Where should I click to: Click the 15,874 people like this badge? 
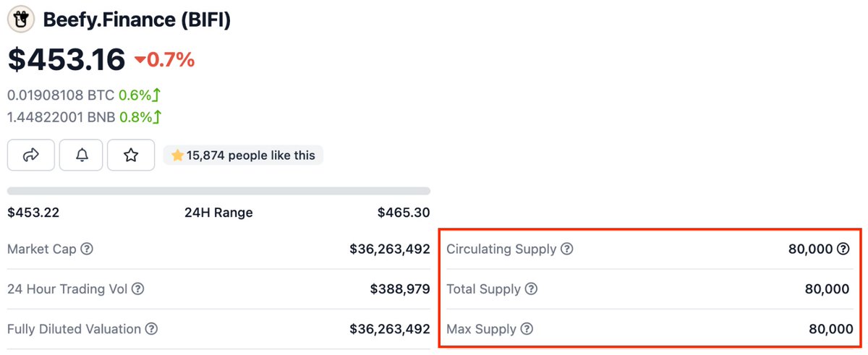tap(243, 155)
